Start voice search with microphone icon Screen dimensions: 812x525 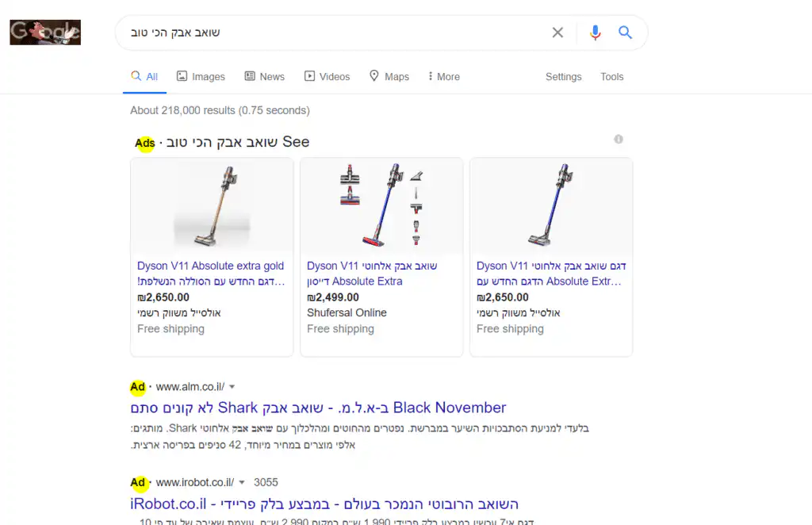pos(596,33)
